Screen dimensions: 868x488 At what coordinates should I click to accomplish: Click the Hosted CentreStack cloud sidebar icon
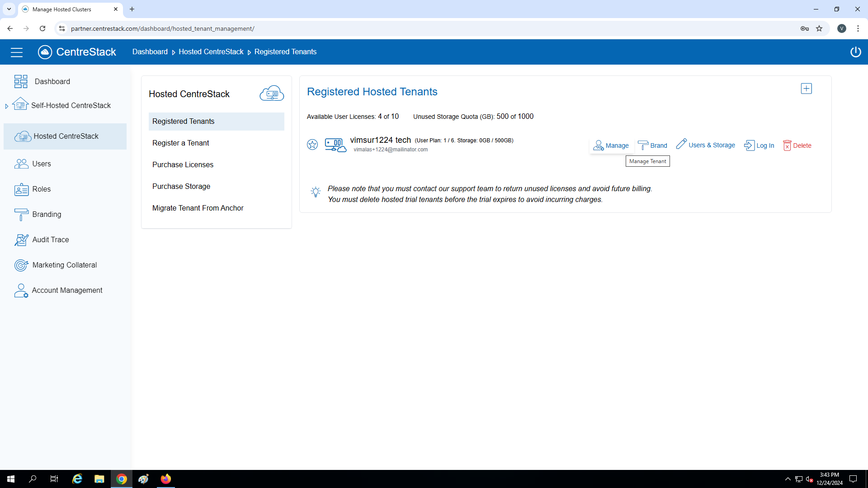(23, 136)
